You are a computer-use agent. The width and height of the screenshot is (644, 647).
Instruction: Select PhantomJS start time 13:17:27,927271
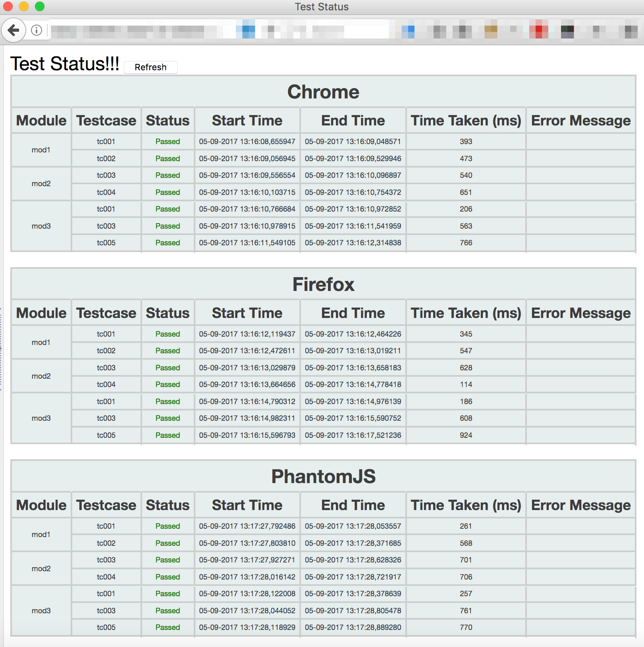point(247,560)
